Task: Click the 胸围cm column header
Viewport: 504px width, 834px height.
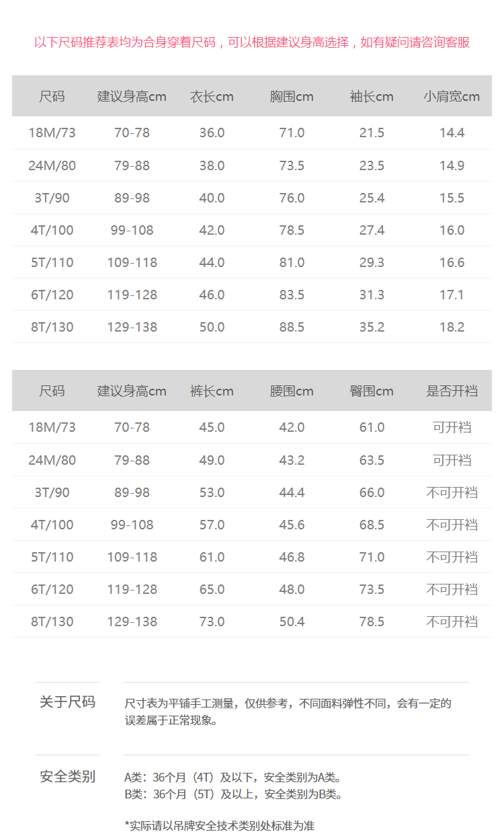Action: (x=292, y=97)
